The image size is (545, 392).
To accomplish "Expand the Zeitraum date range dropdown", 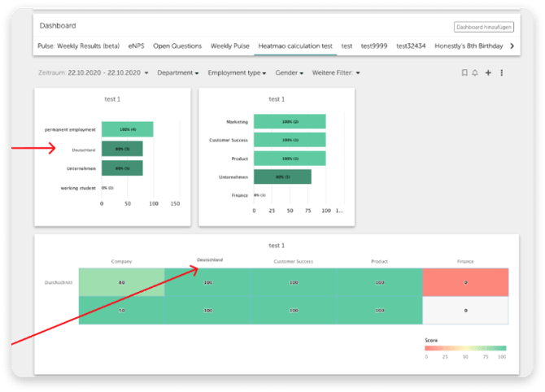I will 94,73.
